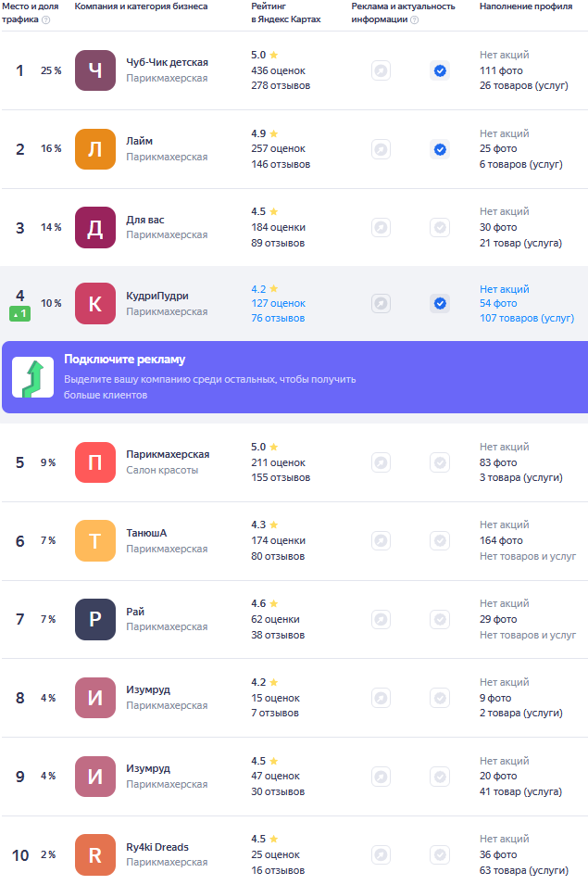This screenshot has height=885, width=588.
Task: Toggle the blue verified checkmark for КудриПудри
Action: 440,304
